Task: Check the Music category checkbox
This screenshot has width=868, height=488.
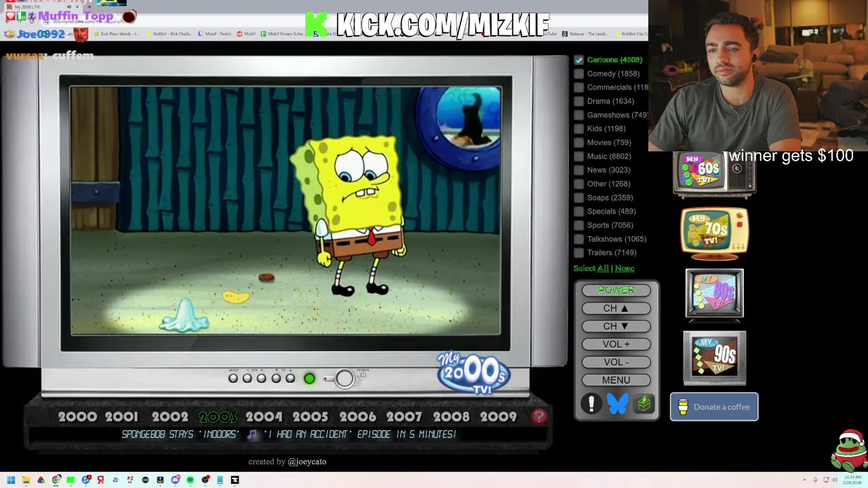Action: (578, 156)
